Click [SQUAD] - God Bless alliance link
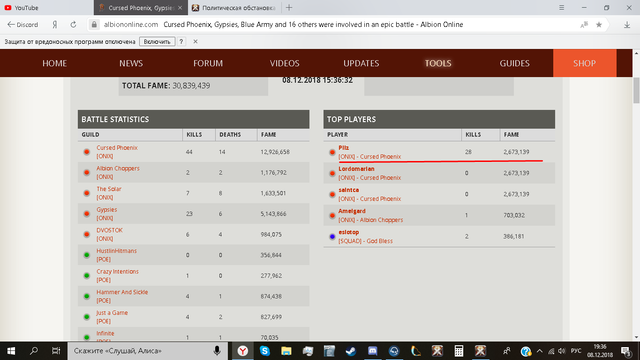The height and width of the screenshot is (360, 640). pyautogui.click(x=365, y=241)
